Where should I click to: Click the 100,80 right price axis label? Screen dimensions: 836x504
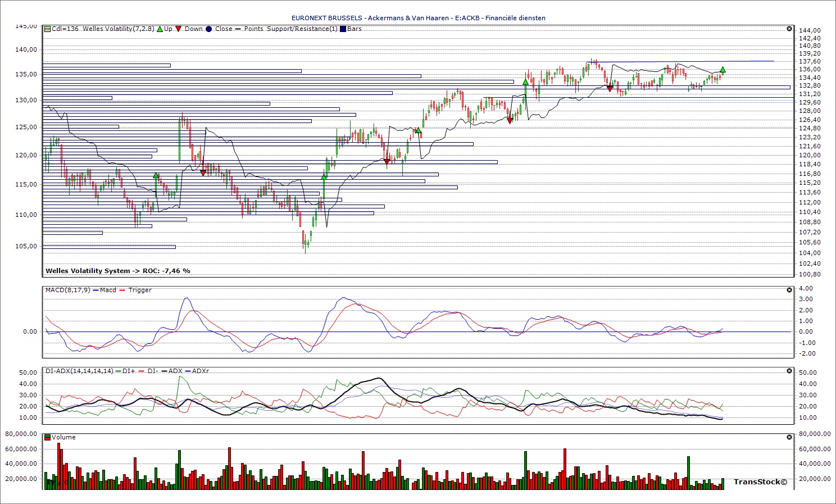(x=809, y=274)
